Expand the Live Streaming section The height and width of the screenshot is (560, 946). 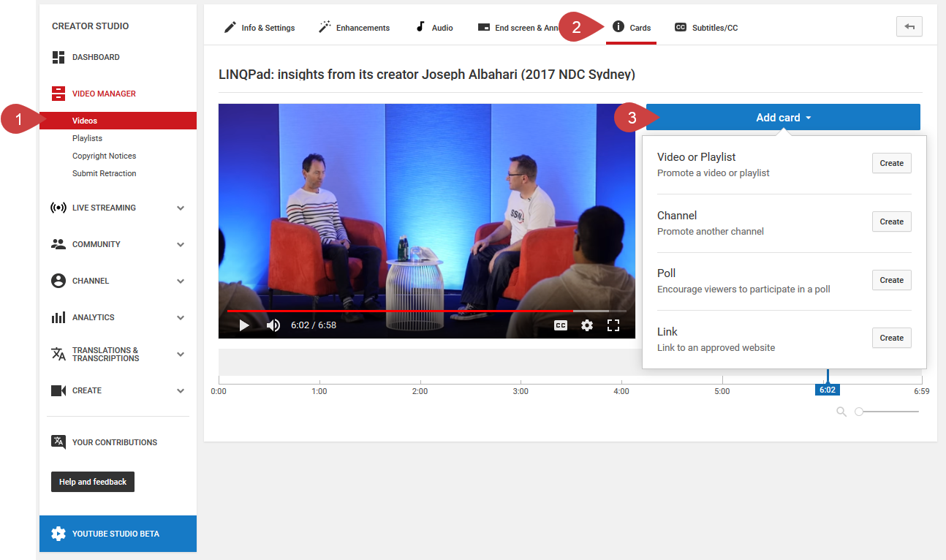[181, 208]
